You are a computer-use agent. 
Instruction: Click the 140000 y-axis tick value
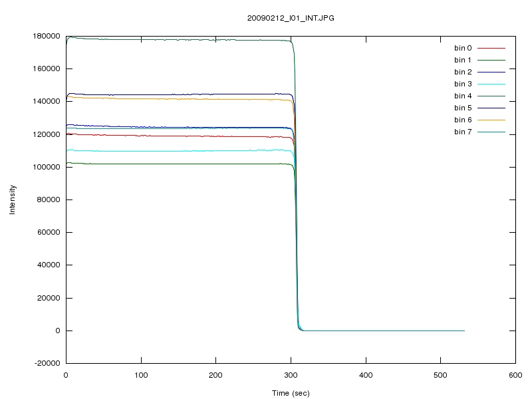click(x=47, y=101)
